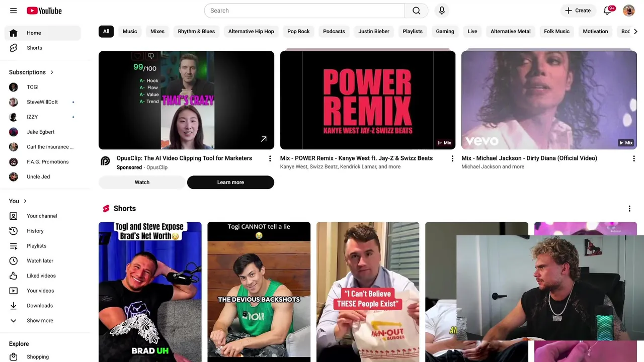
Task: Select the Alternative Metal chip
Action: click(511, 31)
